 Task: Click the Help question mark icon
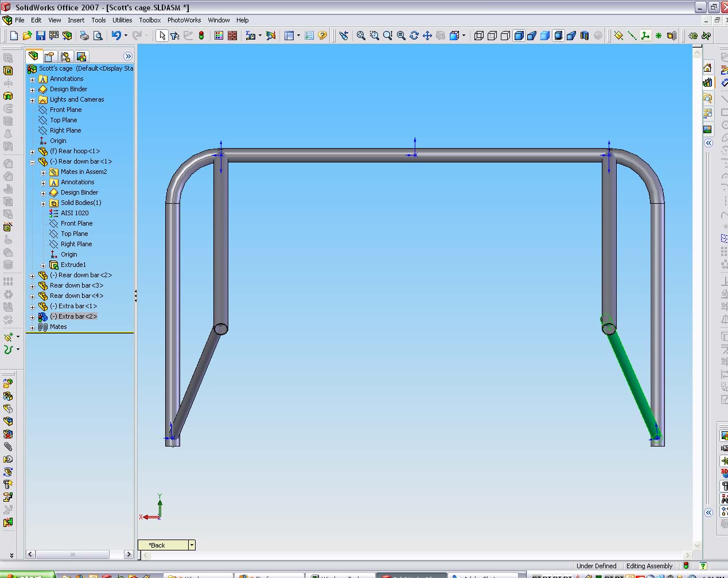pos(322,36)
